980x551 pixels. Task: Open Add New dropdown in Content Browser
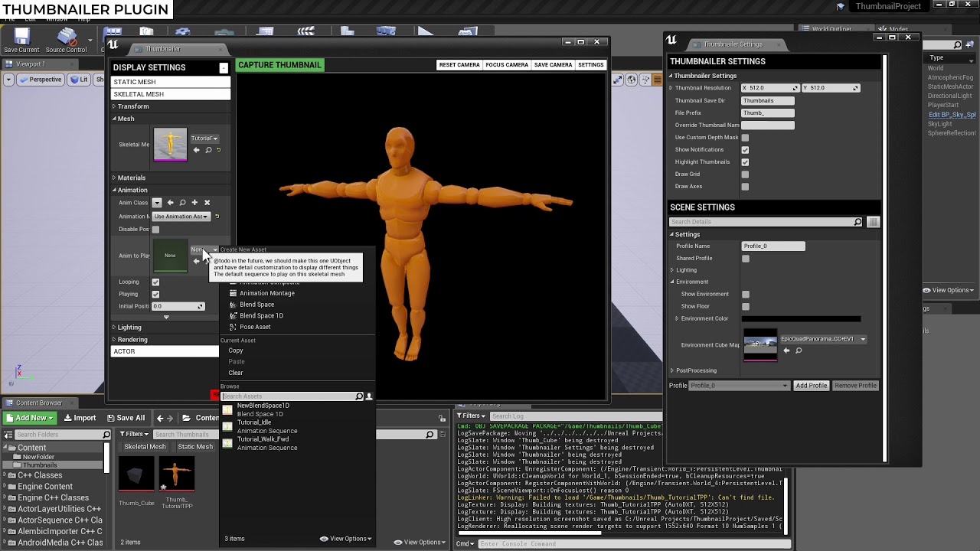[x=29, y=418]
